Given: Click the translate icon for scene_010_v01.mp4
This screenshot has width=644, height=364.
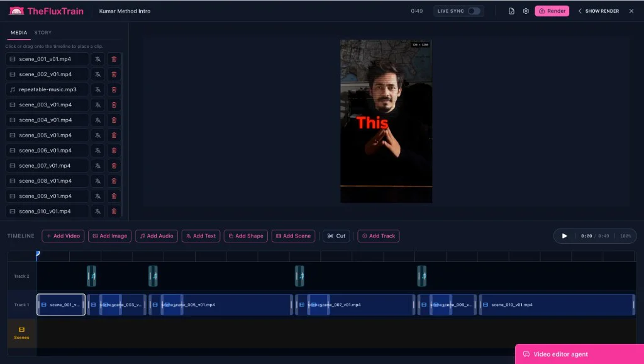Looking at the screenshot, I should (x=97, y=212).
